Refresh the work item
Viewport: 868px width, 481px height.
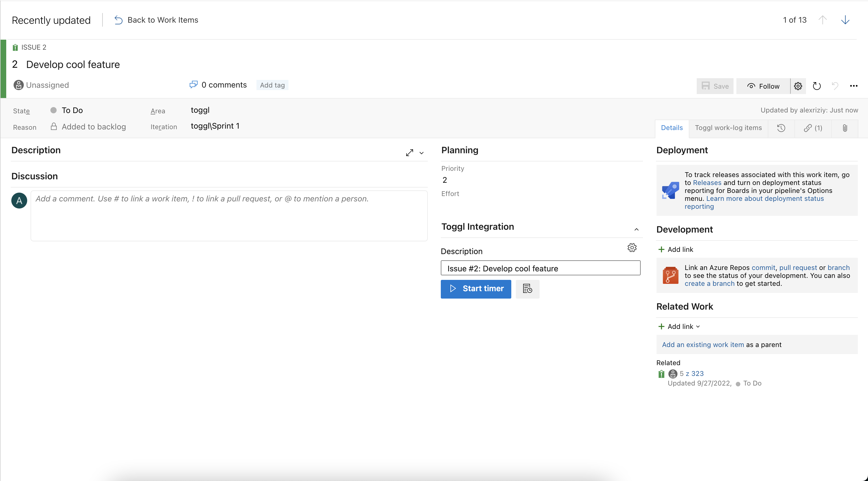point(816,86)
